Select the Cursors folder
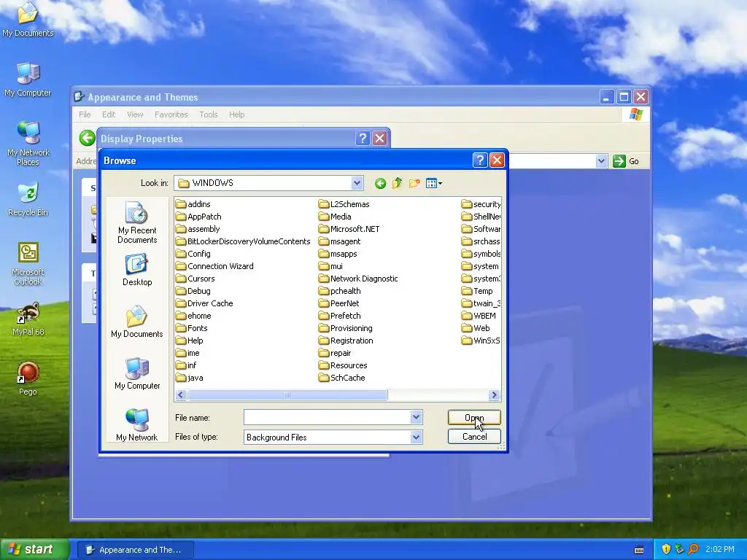747x560 pixels. point(196,278)
